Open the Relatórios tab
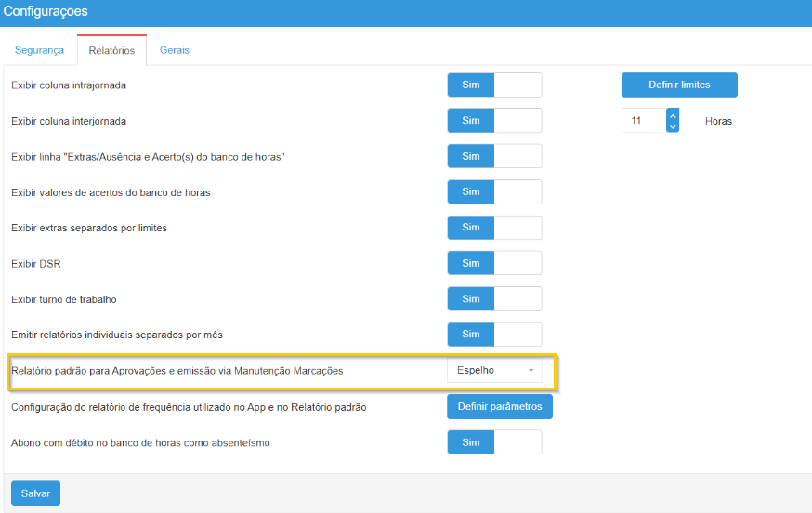This screenshot has height=513, width=812. pyautogui.click(x=111, y=50)
